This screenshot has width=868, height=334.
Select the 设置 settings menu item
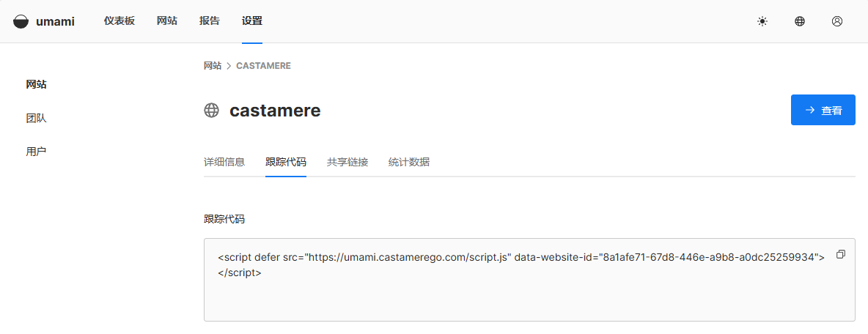(x=252, y=21)
